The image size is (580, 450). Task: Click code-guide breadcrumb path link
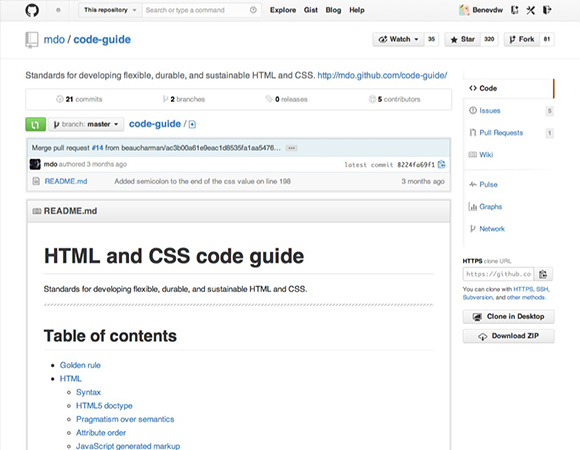pos(155,124)
